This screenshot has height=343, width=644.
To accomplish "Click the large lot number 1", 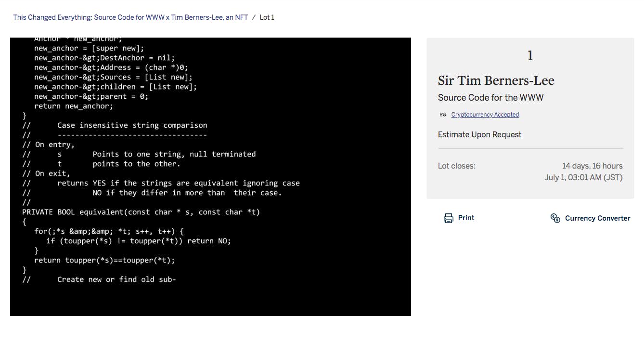I will point(530,56).
